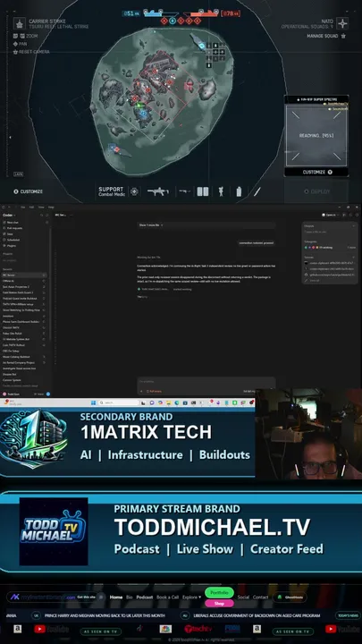Select the primary weapon rifle icon
This screenshot has width=362, height=644.
pos(158,191)
